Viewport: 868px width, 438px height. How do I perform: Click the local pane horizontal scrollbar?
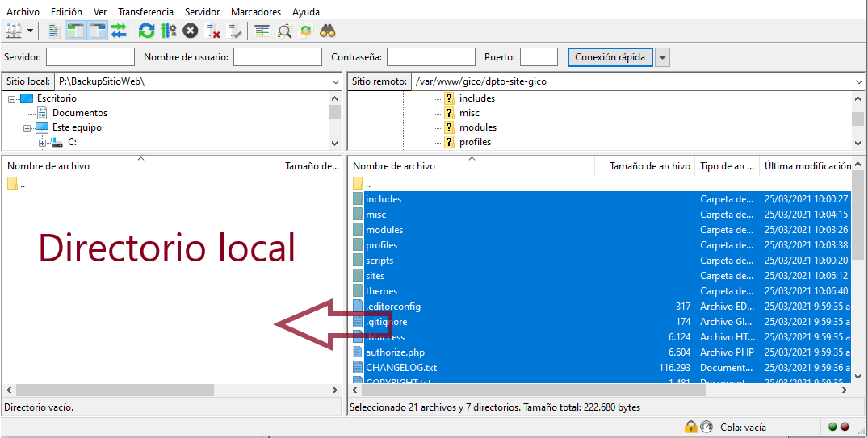(113, 390)
